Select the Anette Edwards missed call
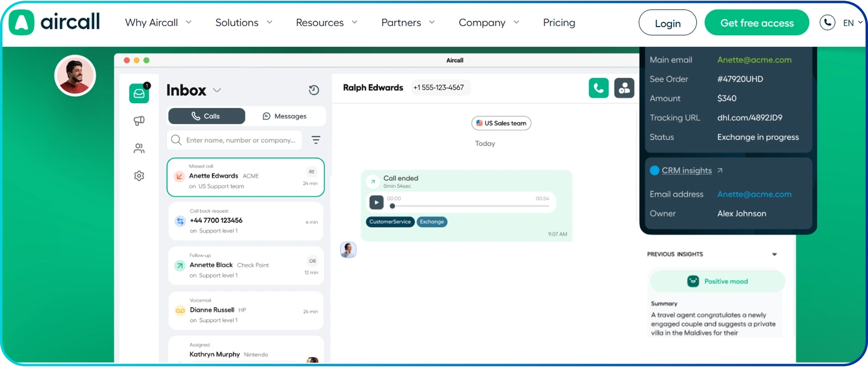868x367 pixels. (x=246, y=177)
